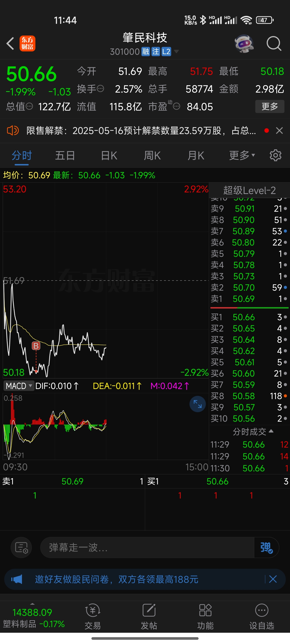Image resolution: width=290 pixels, height=644 pixels.
Task: Tap the Wi-Fi status icon
Action: [246, 20]
